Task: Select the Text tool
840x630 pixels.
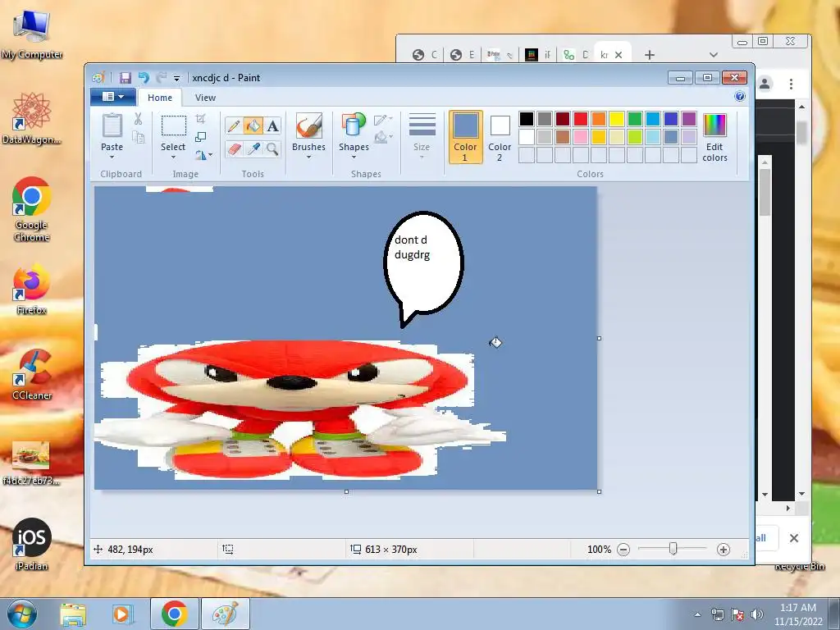Action: [x=272, y=126]
